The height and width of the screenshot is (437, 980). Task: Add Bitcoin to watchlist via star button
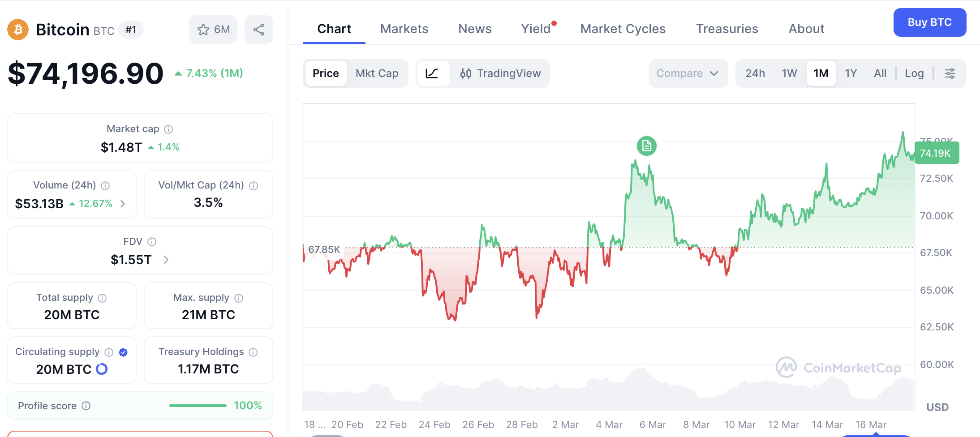213,30
